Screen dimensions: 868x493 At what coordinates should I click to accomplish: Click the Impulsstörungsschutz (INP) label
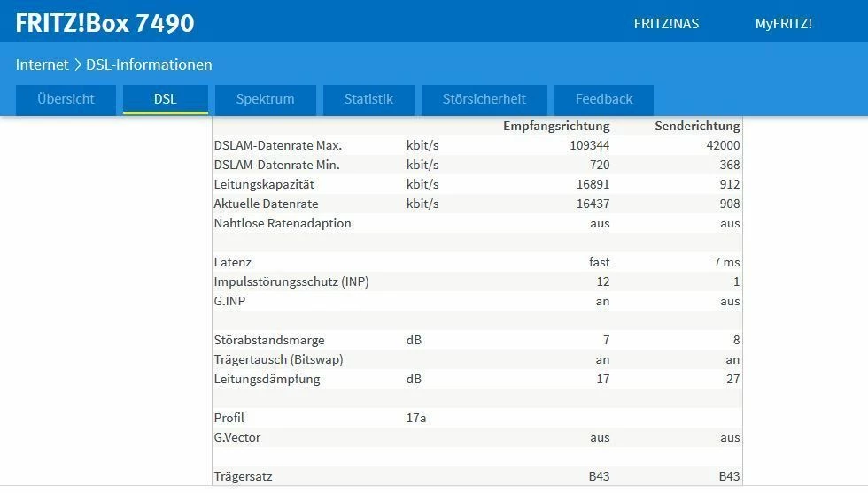[291, 281]
